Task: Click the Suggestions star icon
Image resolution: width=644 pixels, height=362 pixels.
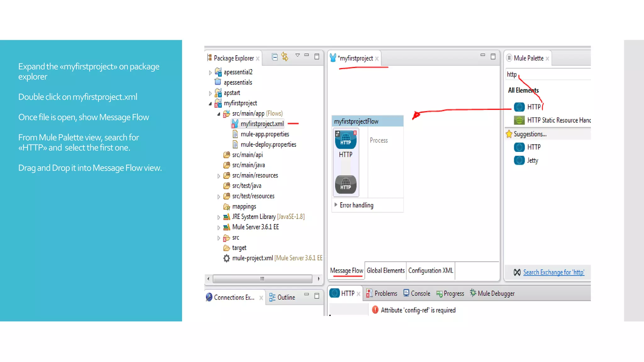Action: [509, 134]
